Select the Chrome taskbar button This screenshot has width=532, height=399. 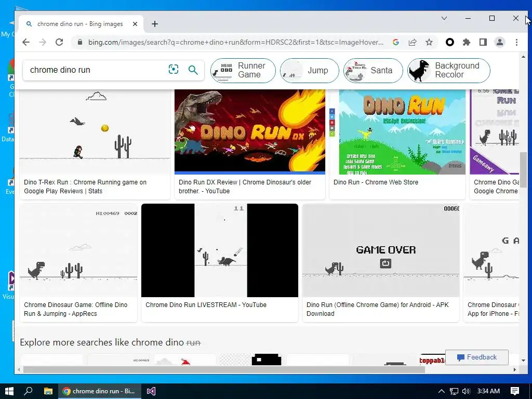coord(99,391)
